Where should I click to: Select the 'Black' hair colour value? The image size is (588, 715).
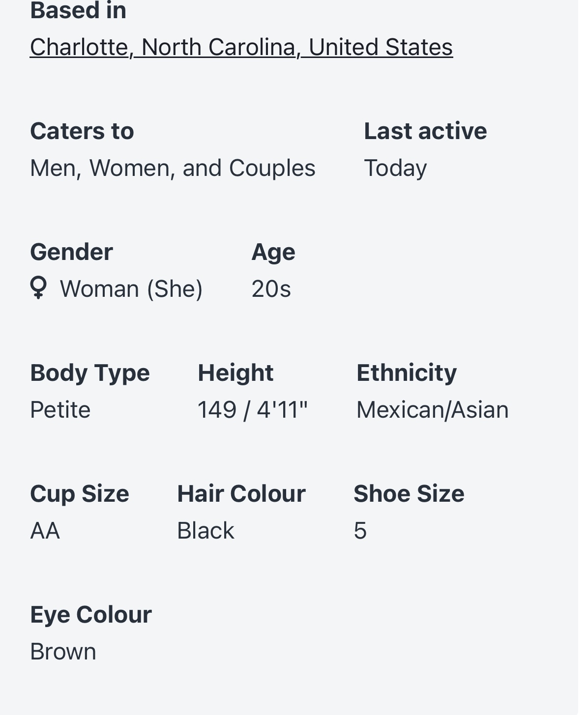tap(206, 531)
